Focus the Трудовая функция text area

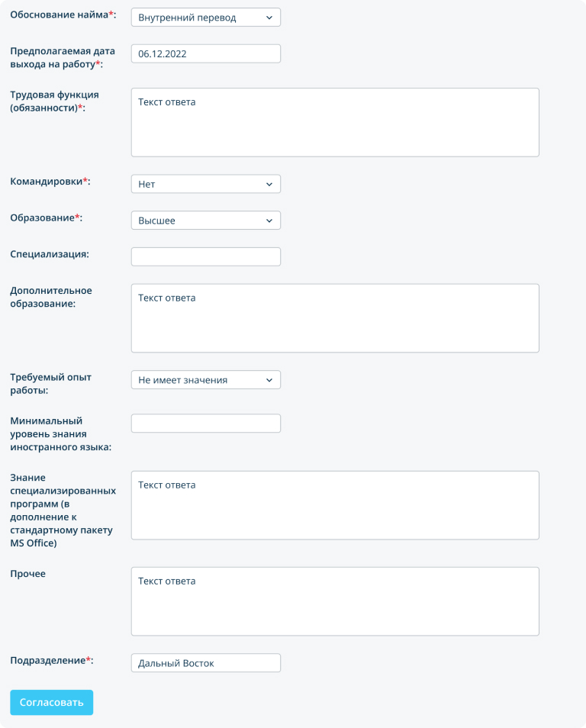click(335, 122)
